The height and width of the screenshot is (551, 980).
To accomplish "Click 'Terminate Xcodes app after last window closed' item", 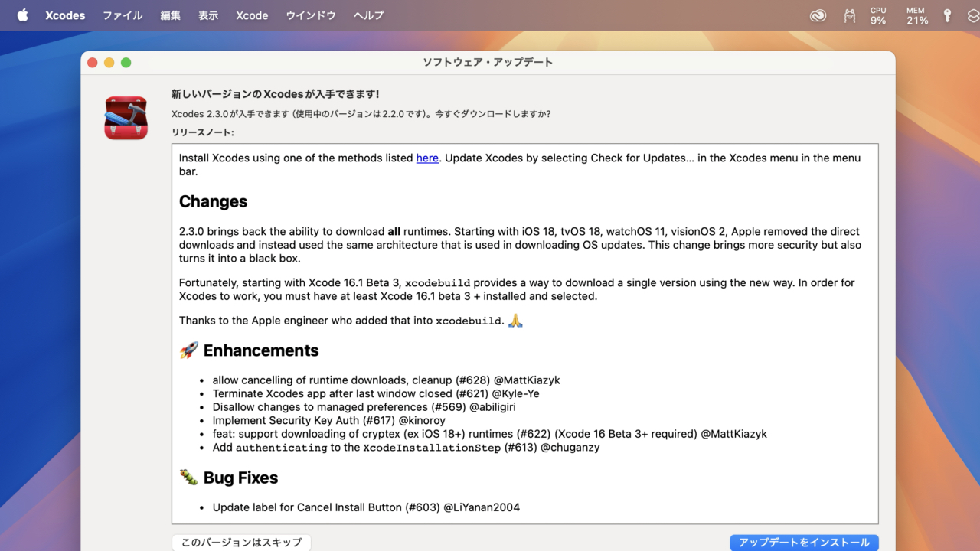I will click(x=376, y=393).
